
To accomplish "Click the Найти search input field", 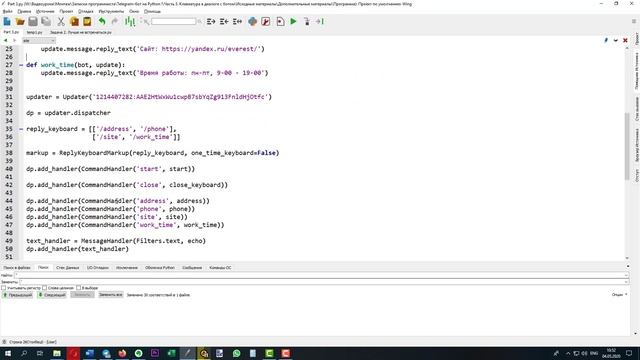I will point(321,276).
